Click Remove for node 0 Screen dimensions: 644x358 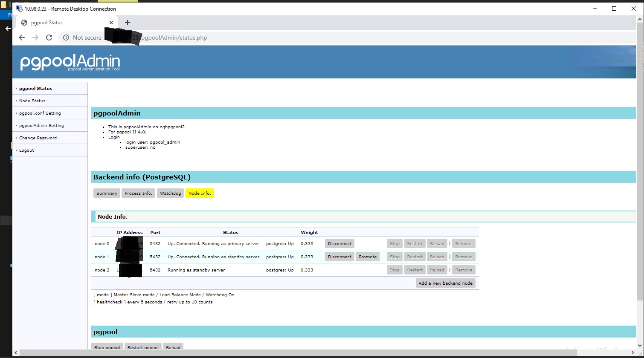click(x=464, y=243)
